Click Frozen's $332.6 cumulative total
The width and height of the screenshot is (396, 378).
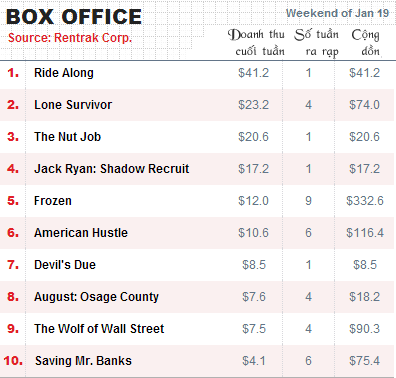pyautogui.click(x=365, y=201)
